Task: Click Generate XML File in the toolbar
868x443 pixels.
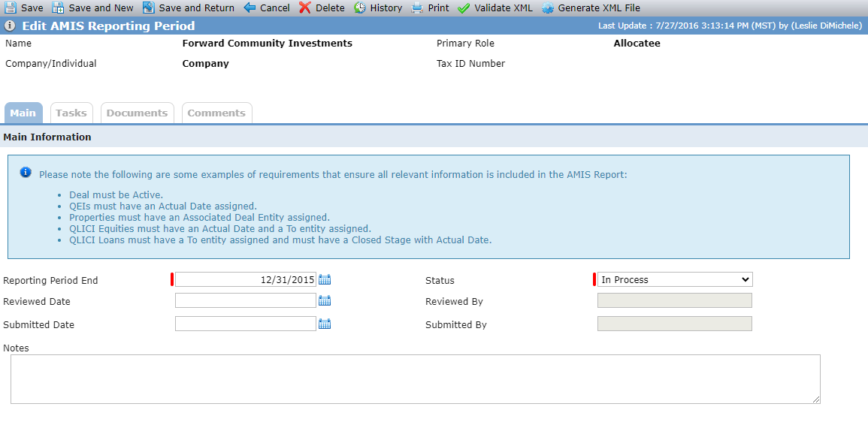Action: coord(599,8)
